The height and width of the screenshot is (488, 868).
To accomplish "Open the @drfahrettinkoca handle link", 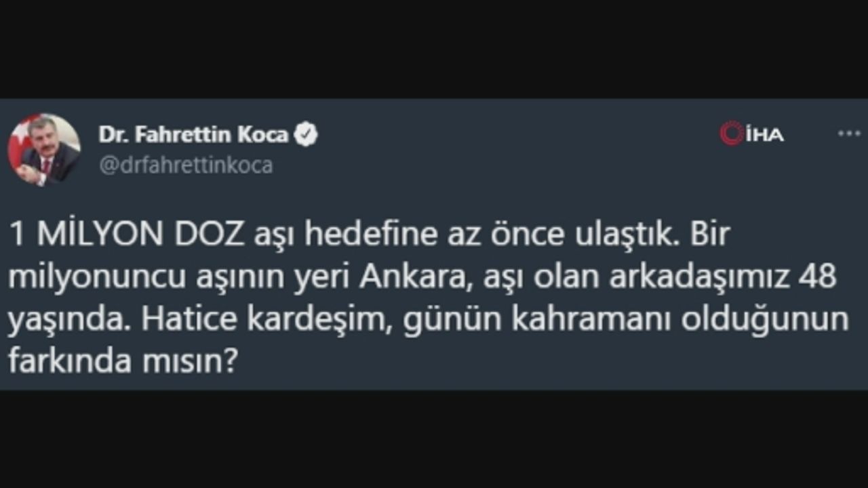I will [186, 165].
